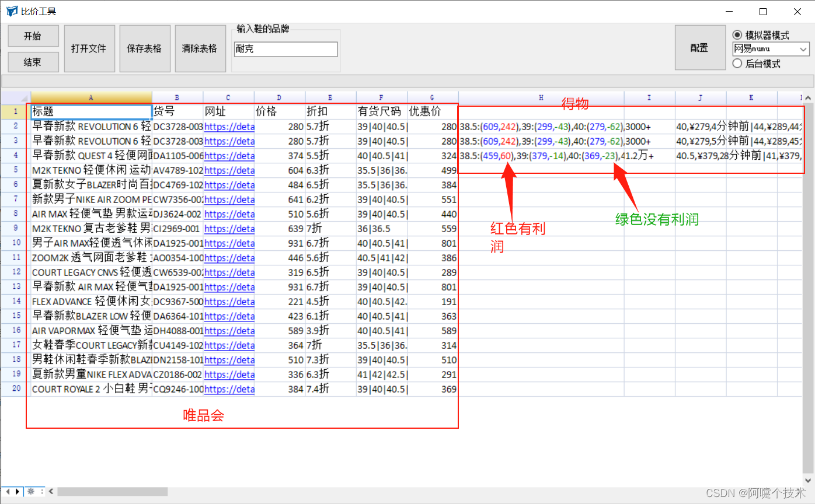Viewport: 815px width, 504px height.
Task: Click the 4.5折 discount cell
Action: point(330,302)
